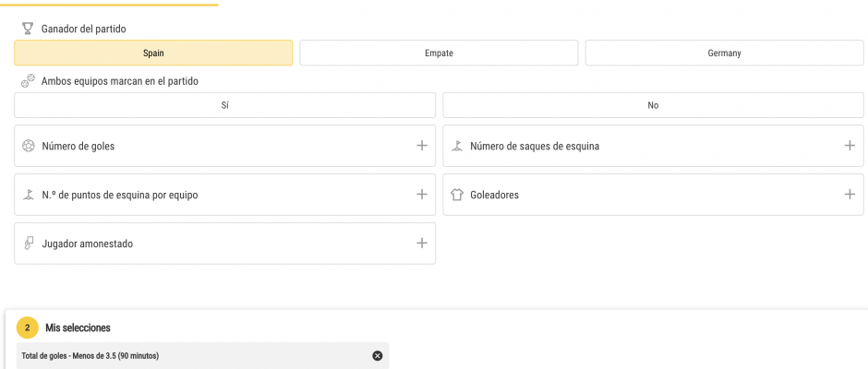Deselect Spain as match winner
The width and height of the screenshot is (868, 369).
153,54
